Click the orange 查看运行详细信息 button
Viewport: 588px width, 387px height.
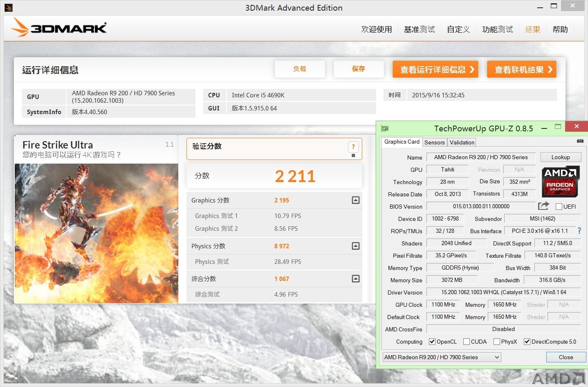[436, 70]
